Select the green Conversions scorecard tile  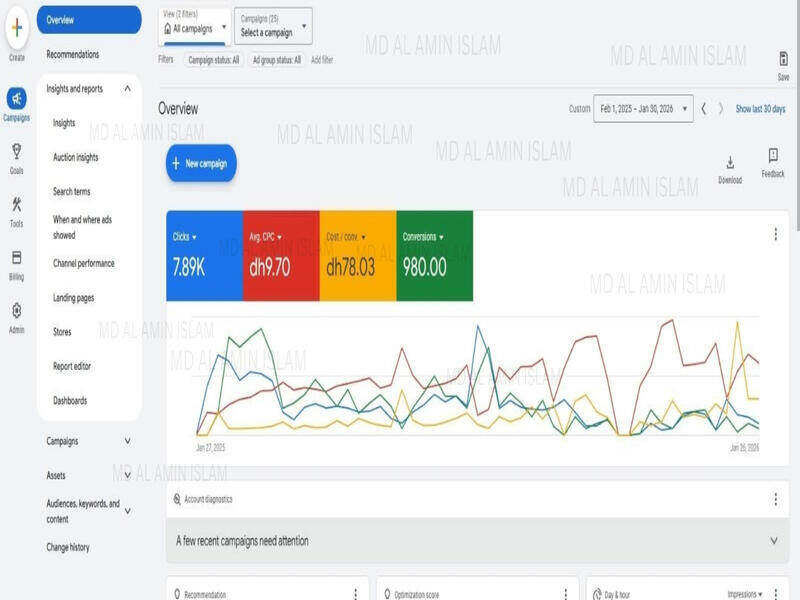pyautogui.click(x=435, y=256)
